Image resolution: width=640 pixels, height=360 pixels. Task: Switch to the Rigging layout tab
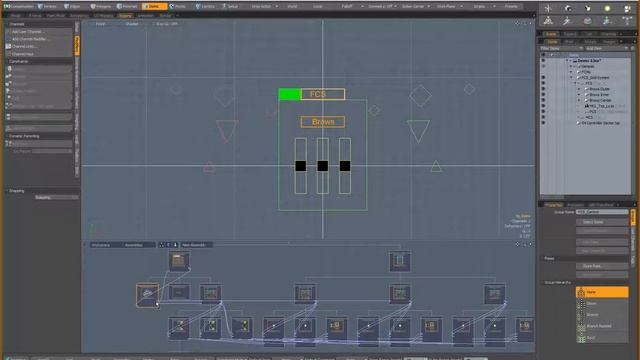tap(125, 16)
